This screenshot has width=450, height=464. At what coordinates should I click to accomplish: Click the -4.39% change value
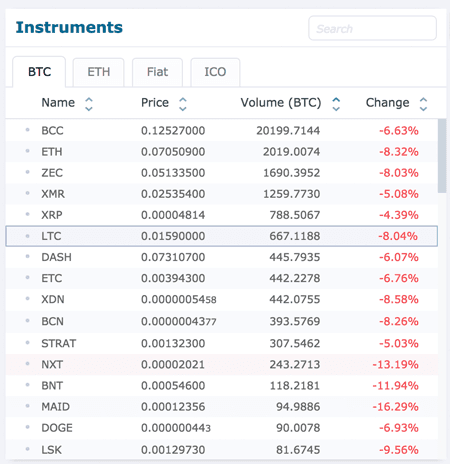click(399, 215)
